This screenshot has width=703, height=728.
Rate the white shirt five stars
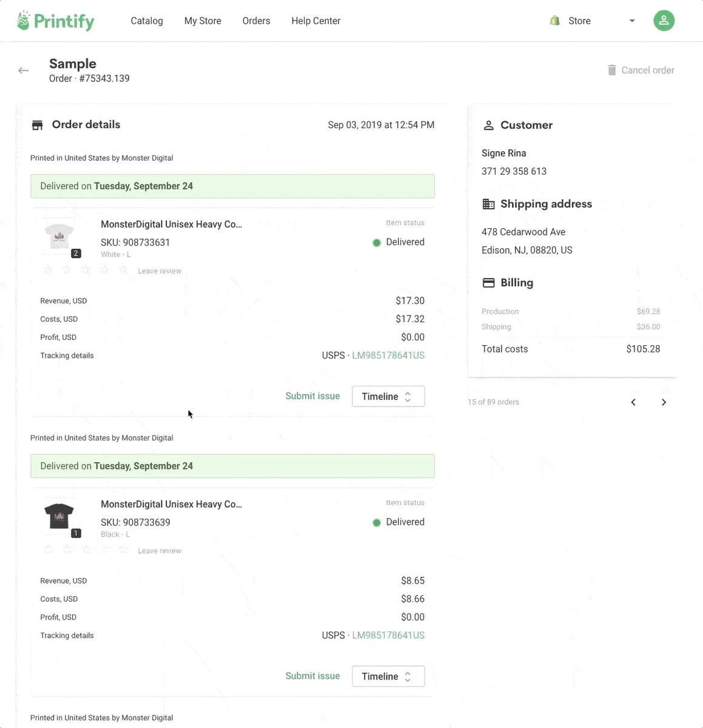point(123,269)
